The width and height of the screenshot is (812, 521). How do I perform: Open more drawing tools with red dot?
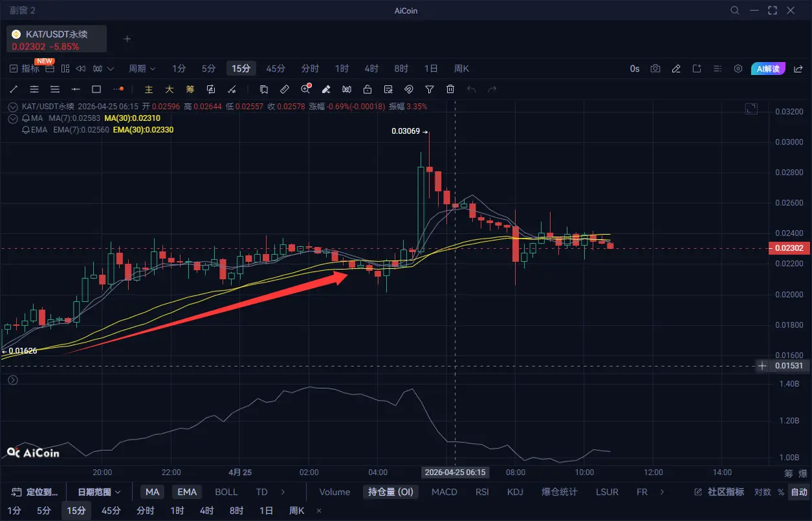[x=118, y=89]
